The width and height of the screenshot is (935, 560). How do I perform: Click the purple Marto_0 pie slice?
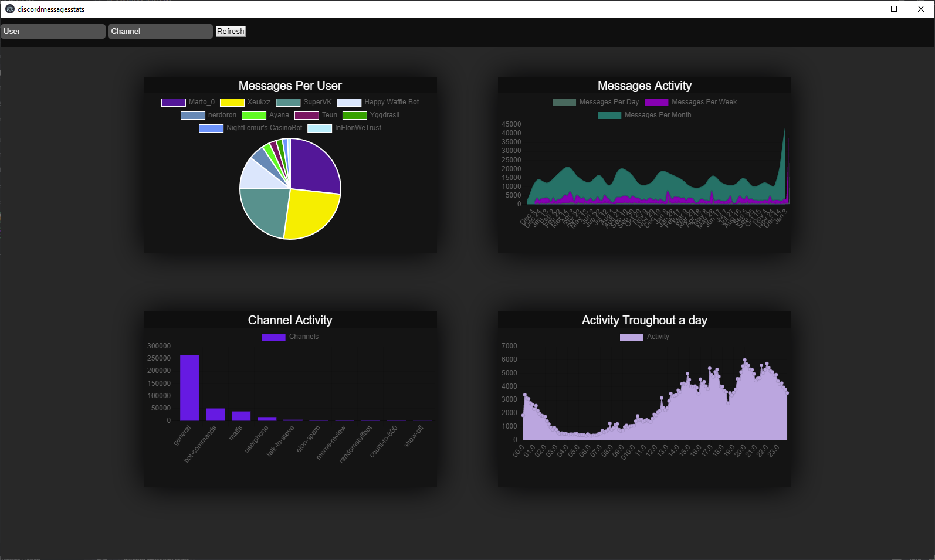pos(314,167)
